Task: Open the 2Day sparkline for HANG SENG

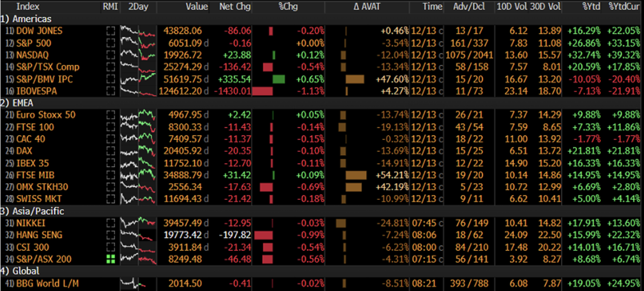Action: coord(138,235)
